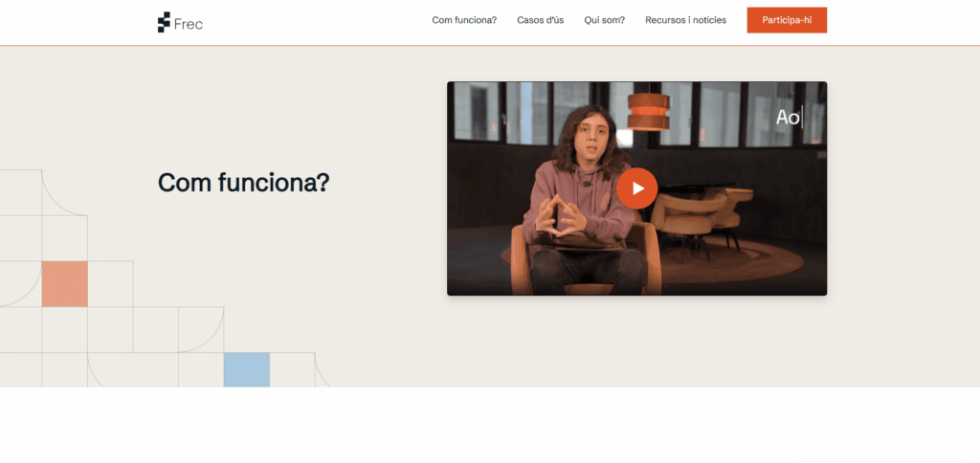Open the Casos d'ús navigation item
Screen dimensions: 980x463
[541, 20]
